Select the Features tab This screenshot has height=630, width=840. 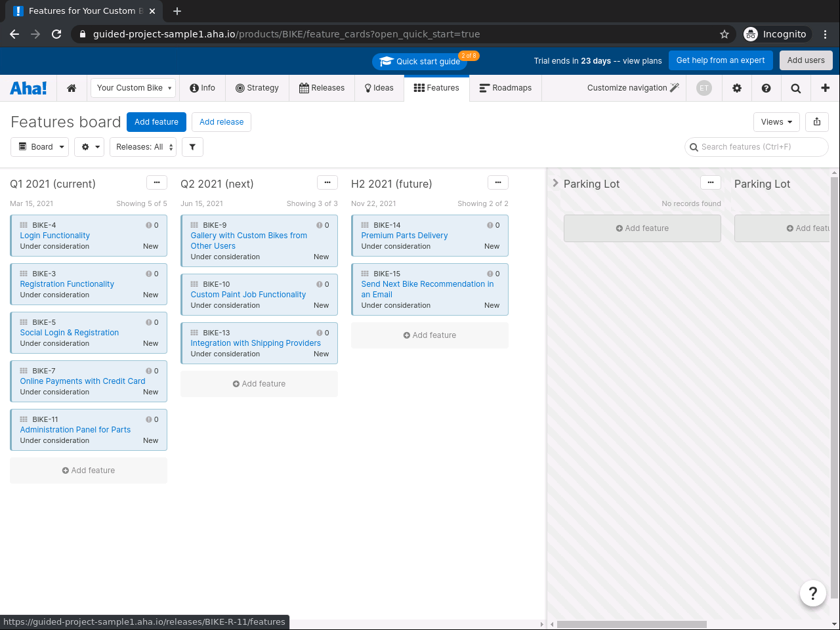[436, 88]
